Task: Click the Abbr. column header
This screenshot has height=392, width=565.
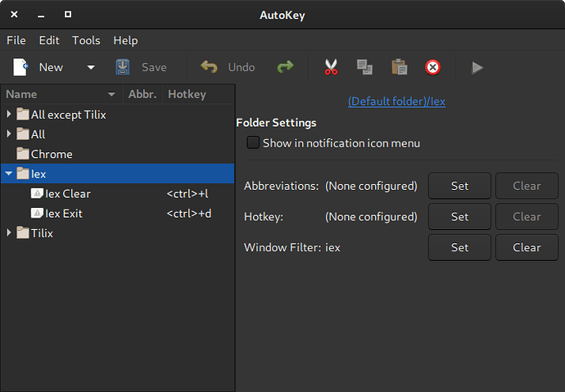Action: point(142,94)
